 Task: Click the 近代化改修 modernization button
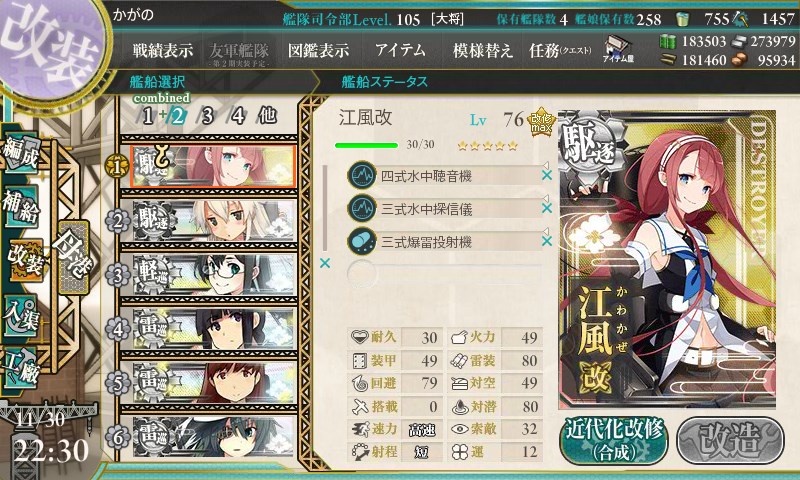coord(614,440)
